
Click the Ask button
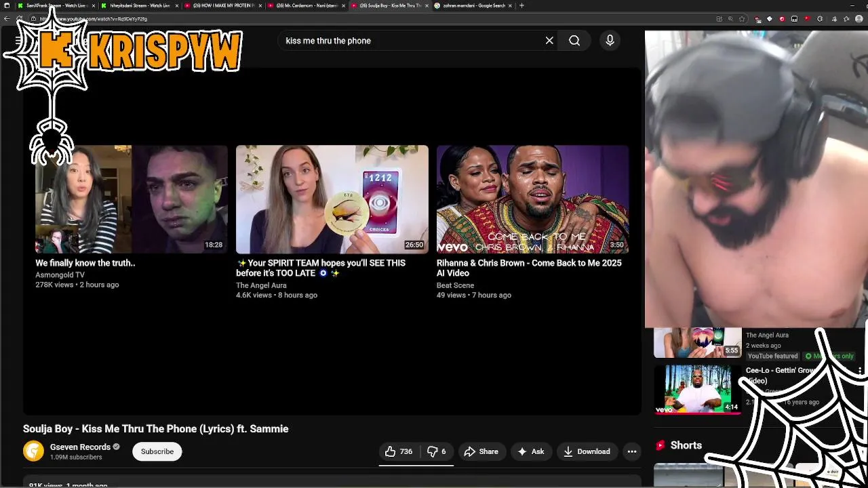[x=531, y=451]
